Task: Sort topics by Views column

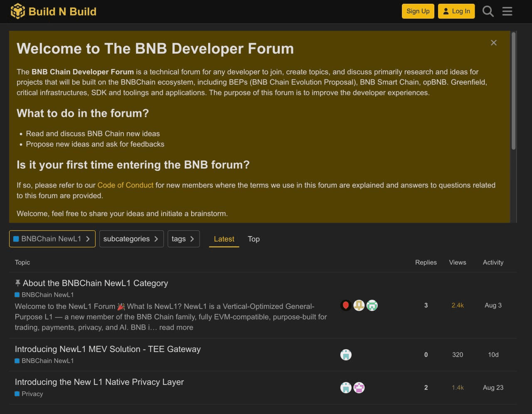Action: click(x=458, y=262)
